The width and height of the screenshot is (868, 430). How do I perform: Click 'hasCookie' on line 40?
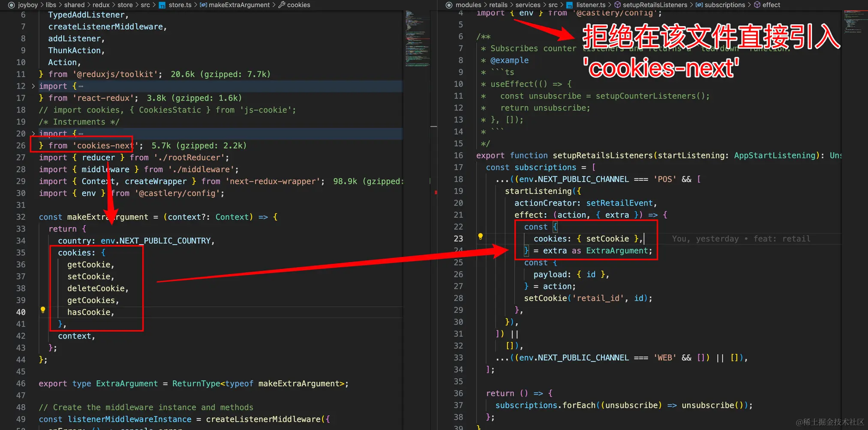pyautogui.click(x=89, y=313)
